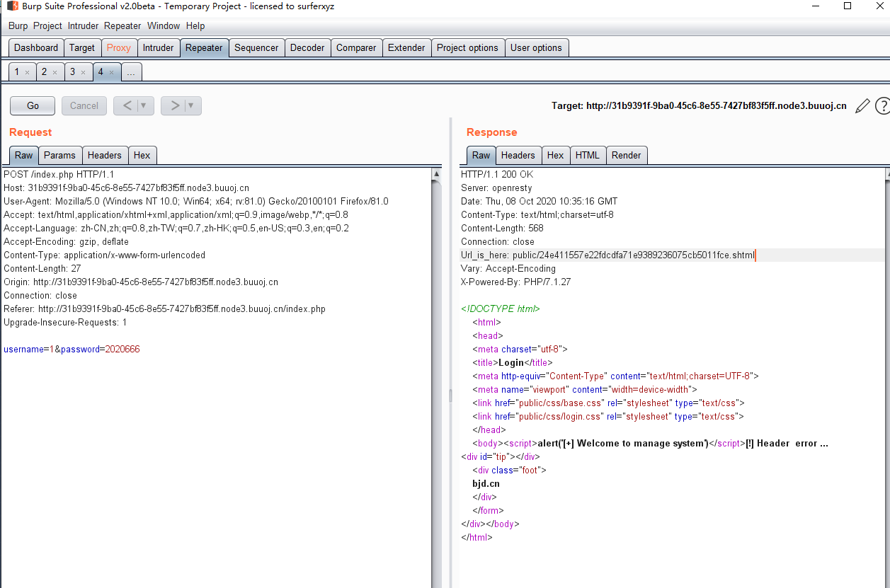890x588 pixels.
Task: Open the Window menu
Action: point(164,26)
